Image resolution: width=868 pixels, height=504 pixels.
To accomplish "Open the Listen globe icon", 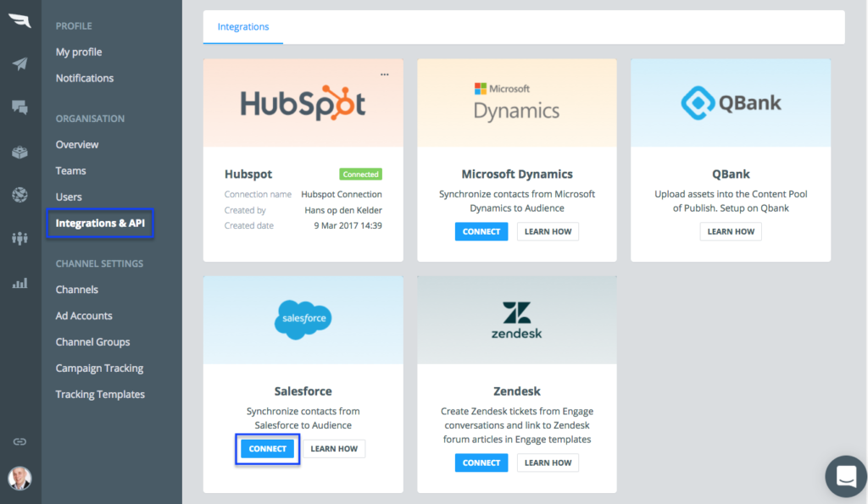I will [20, 195].
